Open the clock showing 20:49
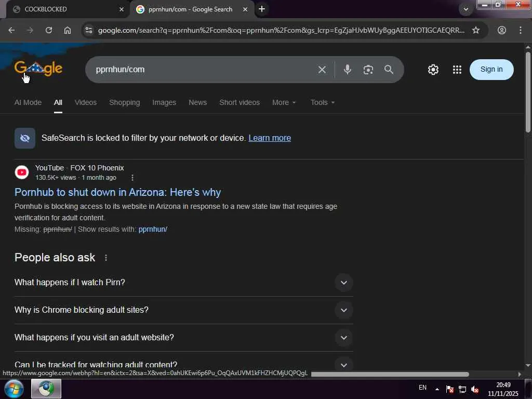The width and height of the screenshot is (532, 399). 503,389
